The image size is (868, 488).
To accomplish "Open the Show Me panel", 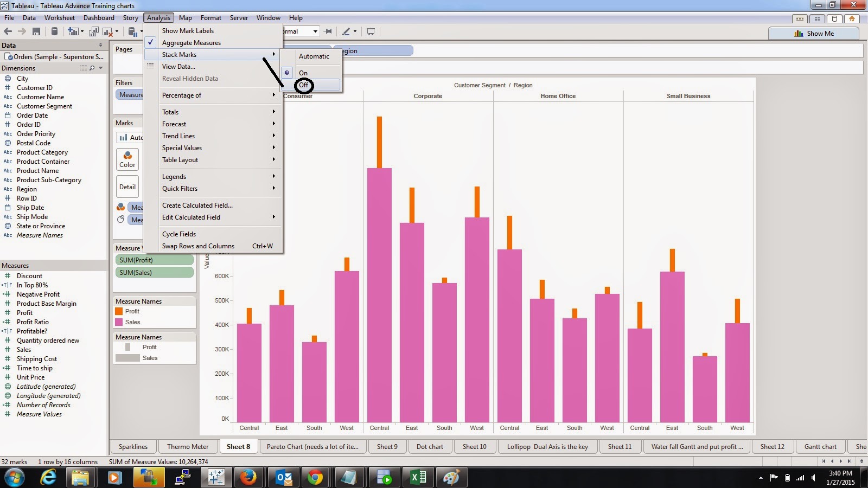I will pyautogui.click(x=815, y=33).
